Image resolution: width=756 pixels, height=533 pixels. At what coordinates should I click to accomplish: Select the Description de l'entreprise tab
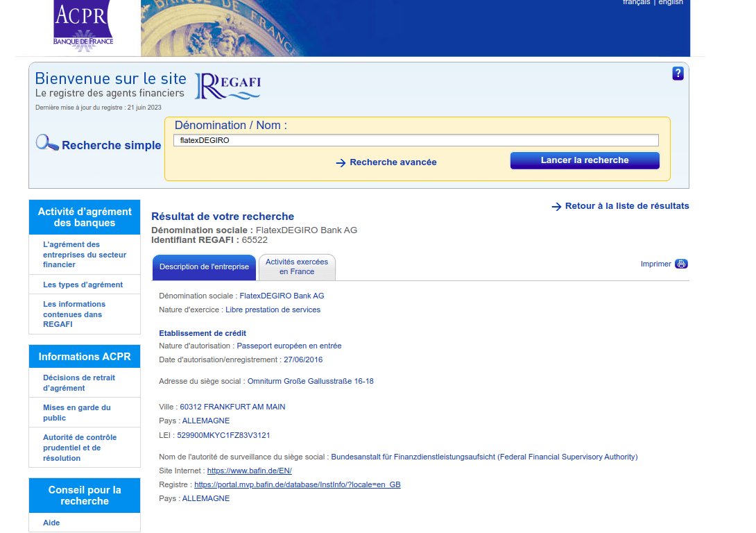[x=204, y=266]
